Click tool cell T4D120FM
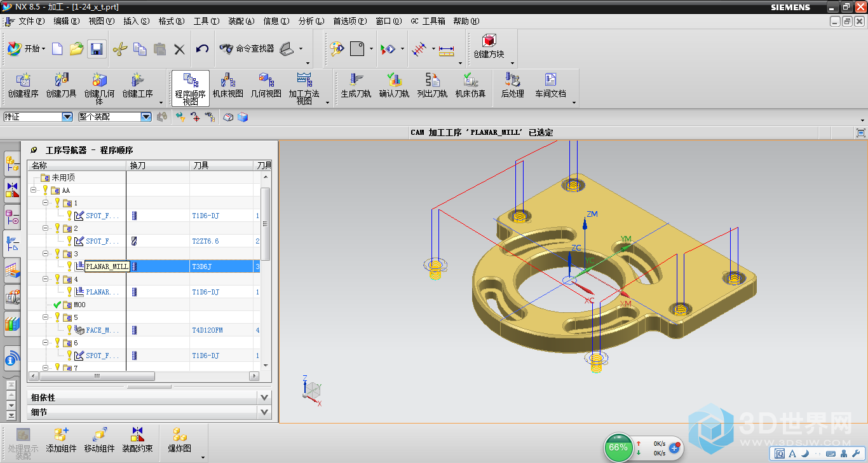 (207, 330)
